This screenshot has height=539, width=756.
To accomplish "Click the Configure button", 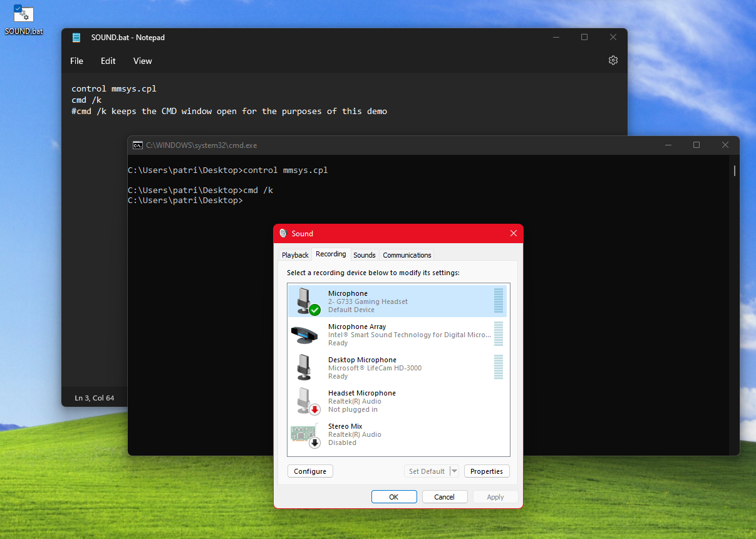I will coord(310,471).
